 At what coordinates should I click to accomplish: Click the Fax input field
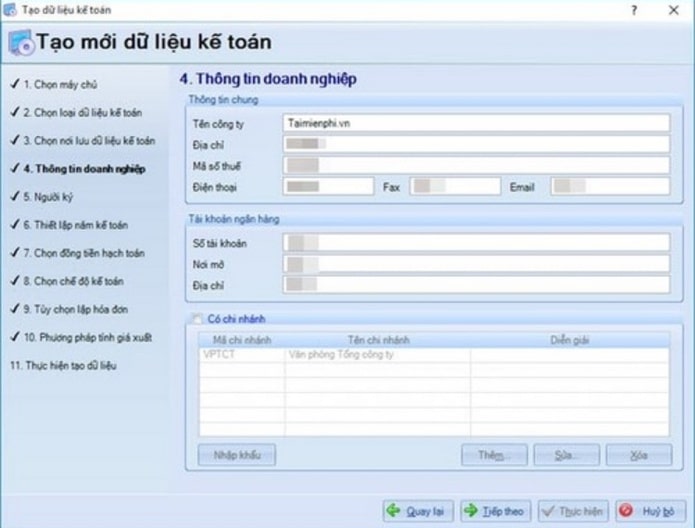point(455,187)
